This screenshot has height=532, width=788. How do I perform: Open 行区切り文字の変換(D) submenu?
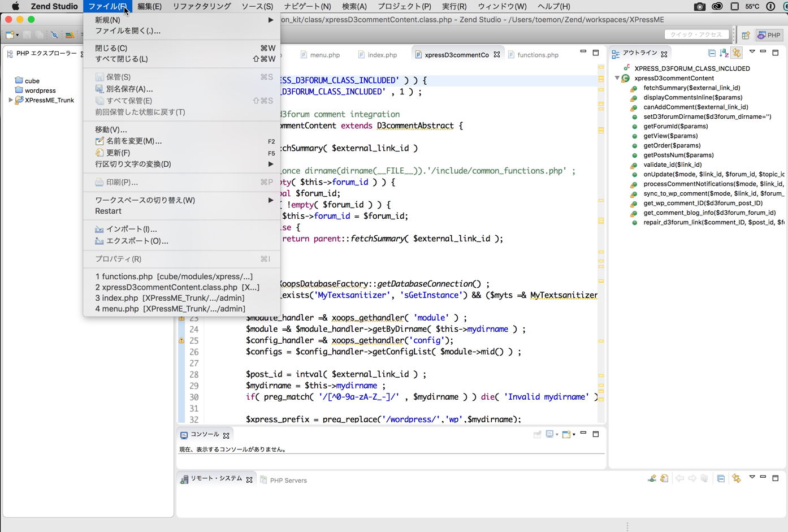point(182,164)
